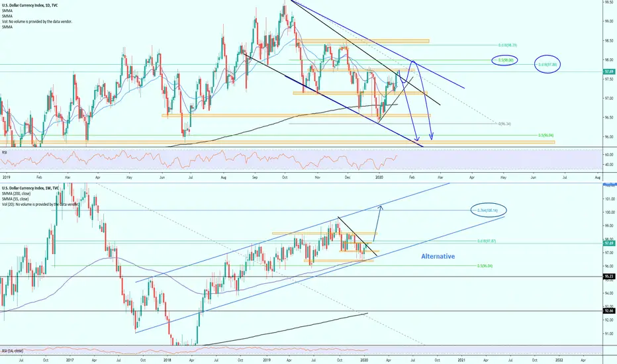
Task: Click 97.00 on the daily price axis
Action: tap(609, 99)
